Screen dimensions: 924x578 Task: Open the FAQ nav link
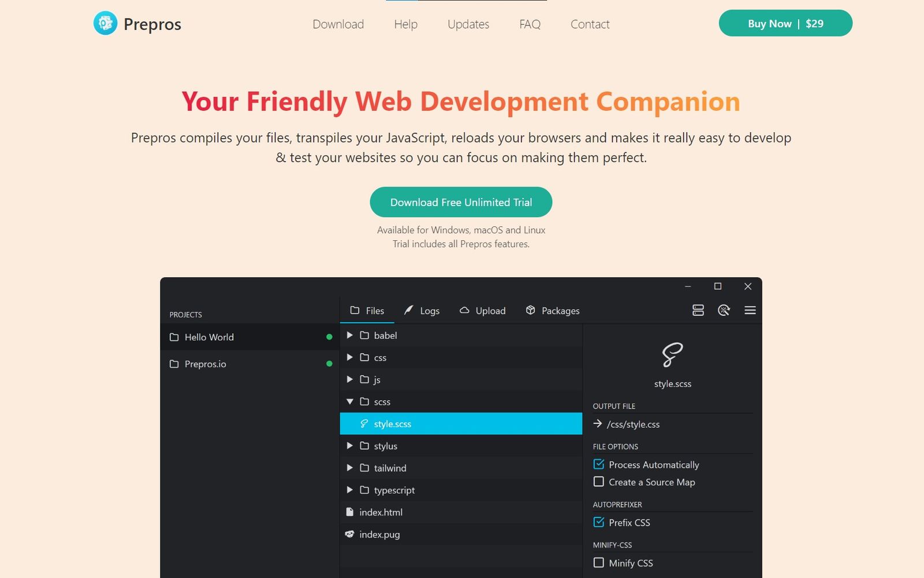530,24
